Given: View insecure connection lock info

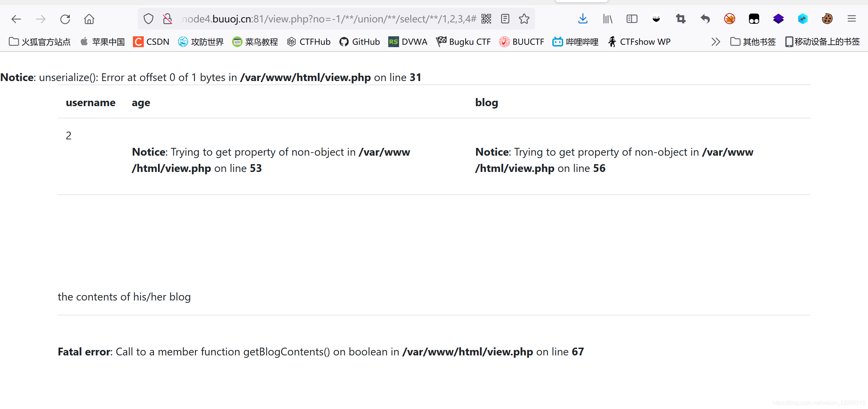Looking at the screenshot, I should pyautogui.click(x=167, y=19).
